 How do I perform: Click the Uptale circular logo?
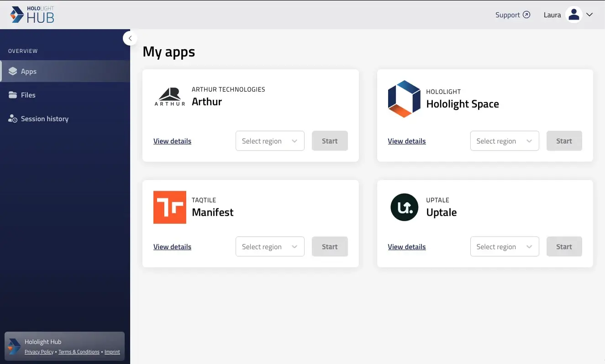(x=404, y=207)
